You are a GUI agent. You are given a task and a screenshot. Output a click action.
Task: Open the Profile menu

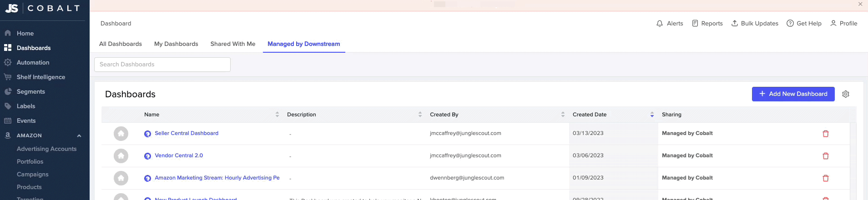(844, 23)
